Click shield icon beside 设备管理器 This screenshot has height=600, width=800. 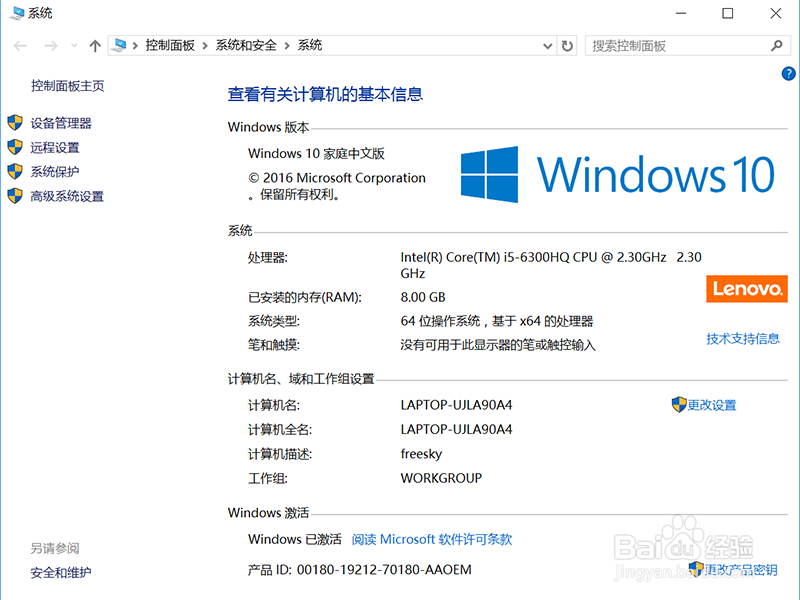[15, 122]
